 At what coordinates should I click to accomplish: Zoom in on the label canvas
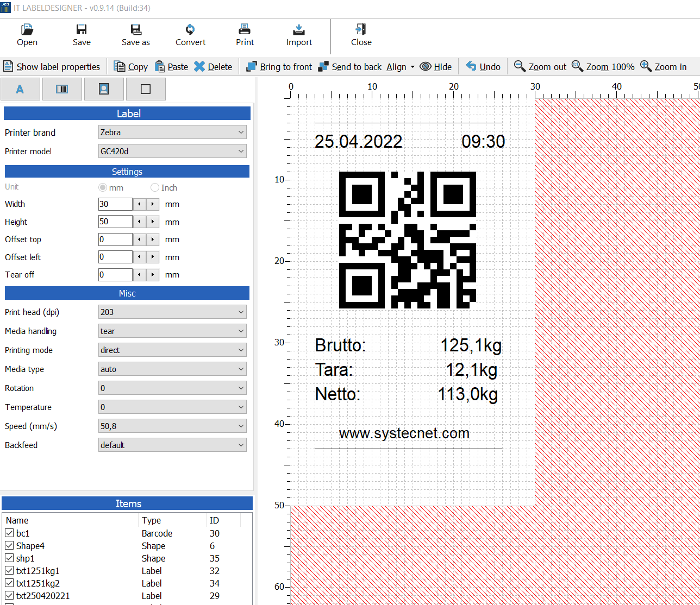664,67
